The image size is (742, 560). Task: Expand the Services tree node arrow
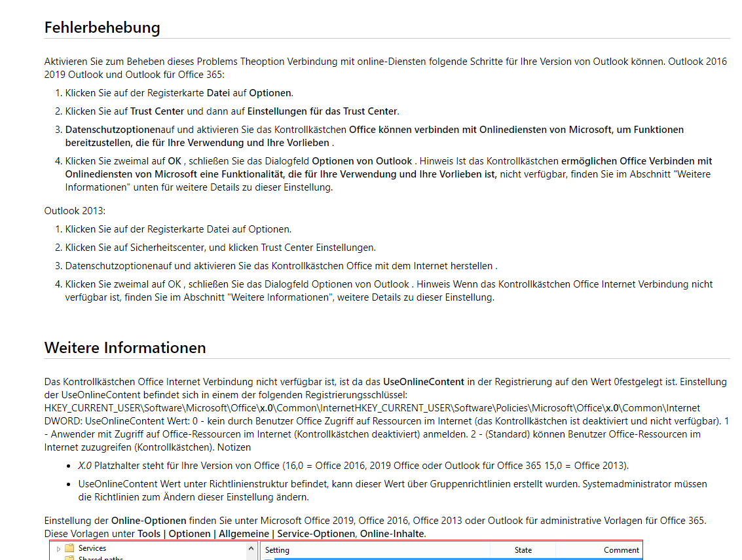point(58,549)
